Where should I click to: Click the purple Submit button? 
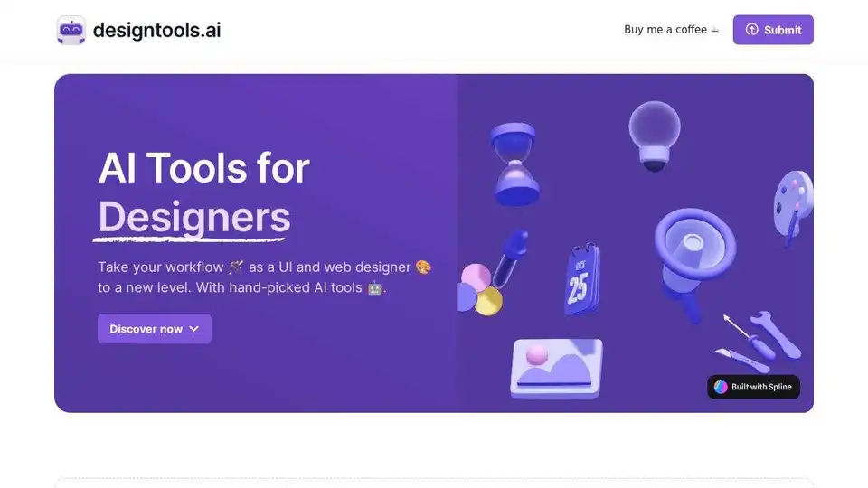tap(773, 30)
